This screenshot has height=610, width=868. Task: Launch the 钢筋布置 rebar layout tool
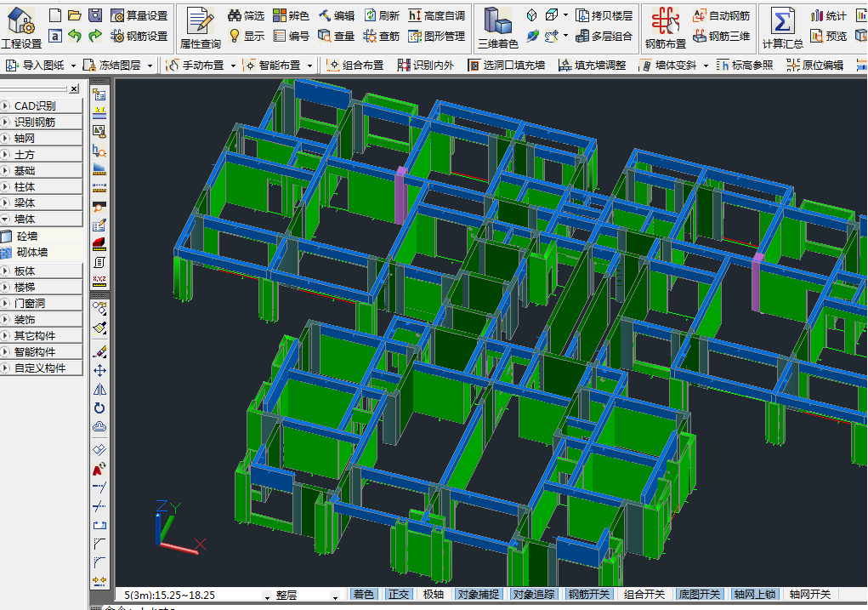point(666,27)
